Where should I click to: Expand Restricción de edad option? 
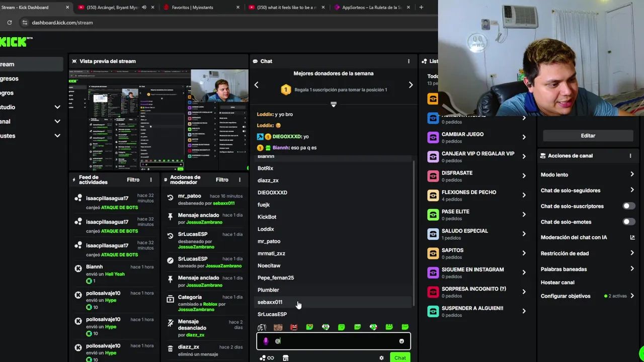632,253
